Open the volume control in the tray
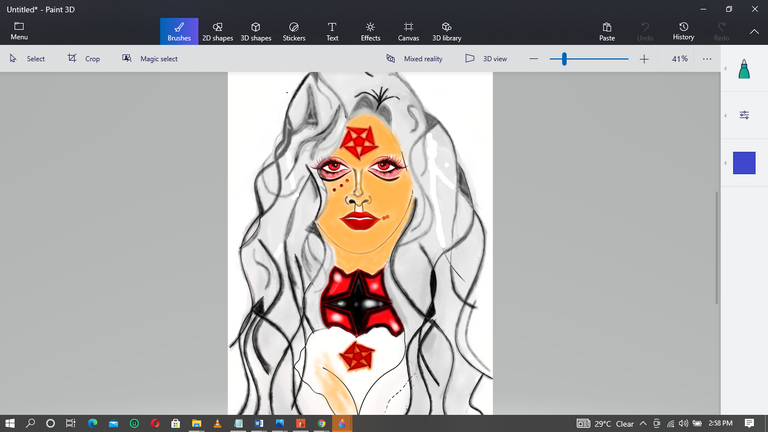 (x=683, y=423)
